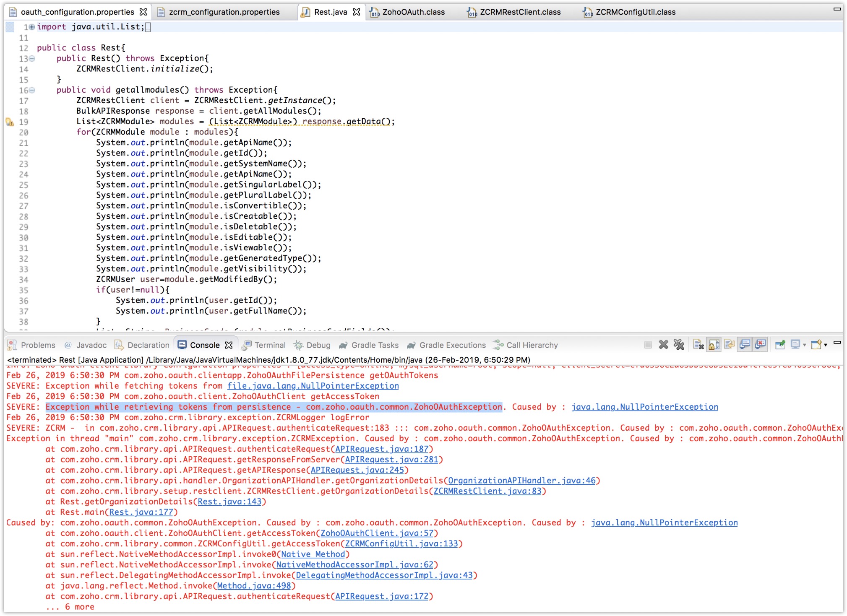Toggle the Scroll Lock button
Image resolution: width=847 pixels, height=616 pixels.
coord(714,345)
